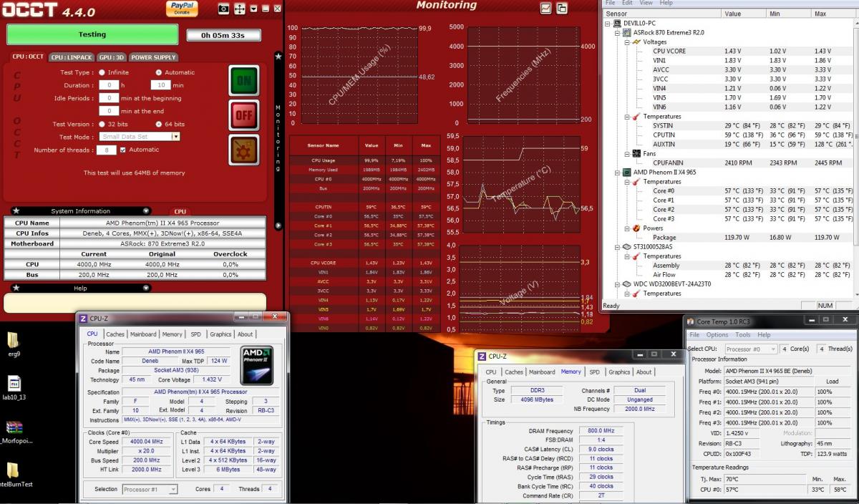859x504 pixels.
Task: Click the red OFF button to stop testing
Action: [x=243, y=115]
